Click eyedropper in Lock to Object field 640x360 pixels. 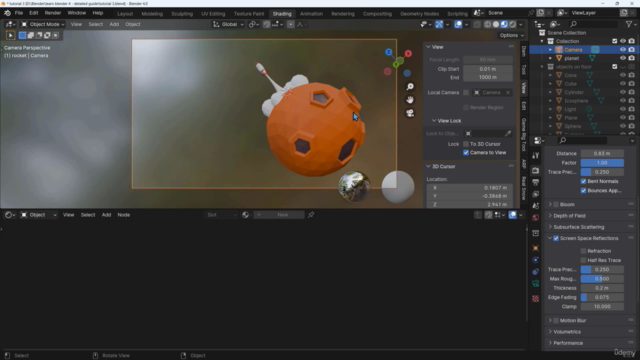coord(508,133)
